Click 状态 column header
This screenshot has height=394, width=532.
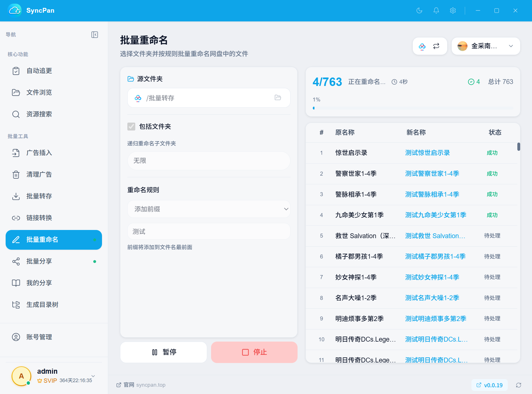(495, 132)
